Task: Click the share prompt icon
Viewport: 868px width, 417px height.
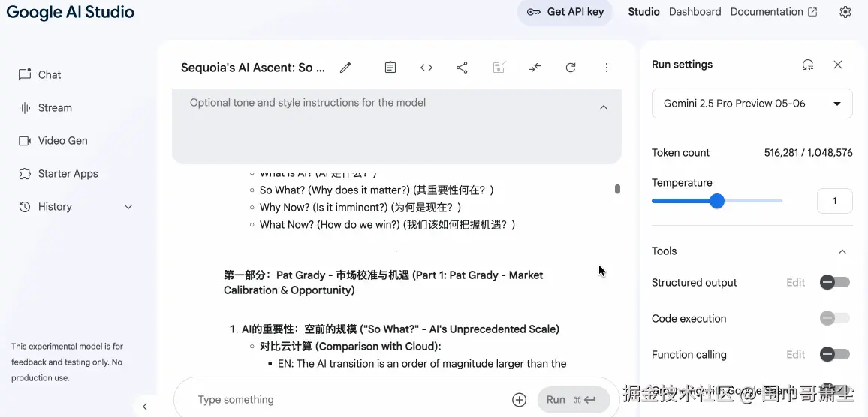Action: tap(462, 67)
